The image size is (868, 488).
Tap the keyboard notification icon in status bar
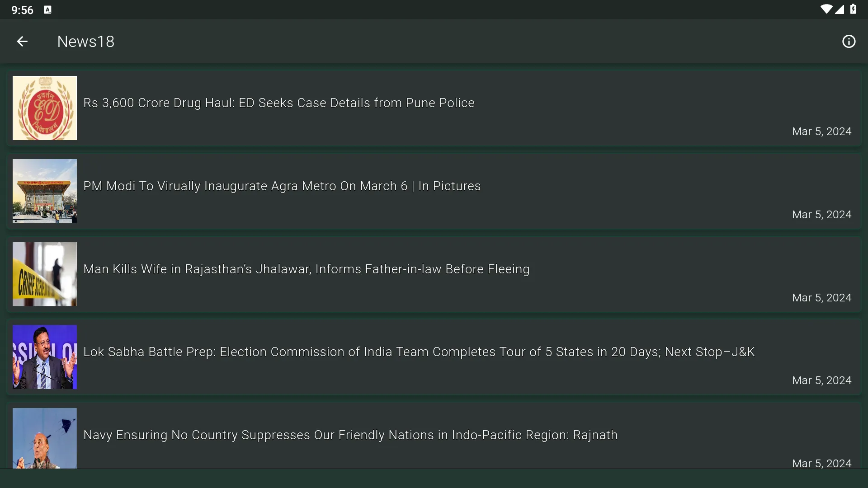point(47,10)
